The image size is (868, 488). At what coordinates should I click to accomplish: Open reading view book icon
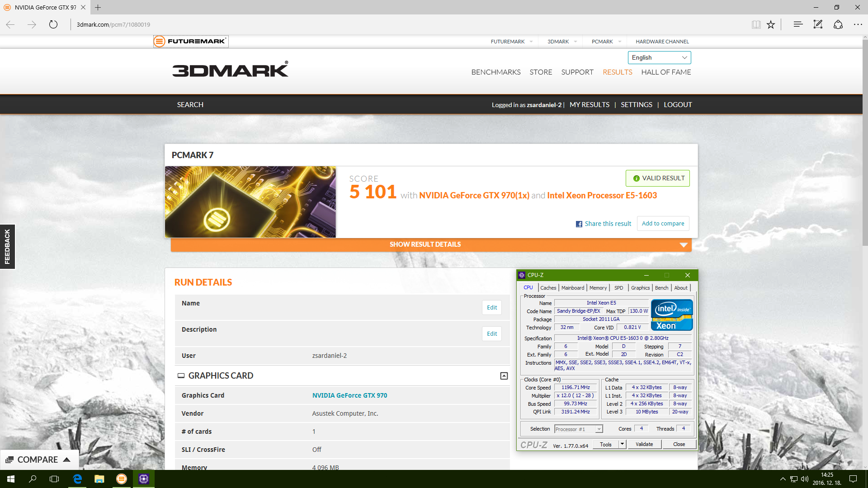(756, 24)
